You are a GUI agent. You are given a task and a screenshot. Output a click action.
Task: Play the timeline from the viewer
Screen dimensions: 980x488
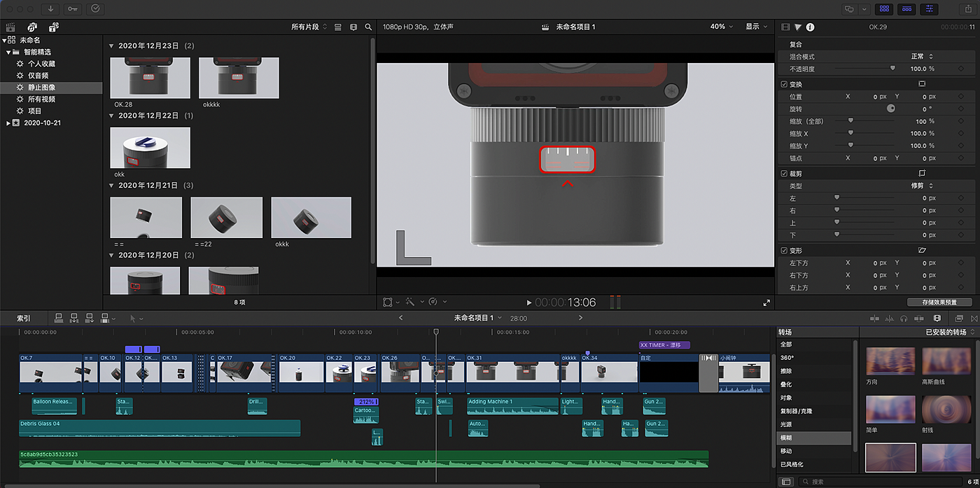(x=529, y=302)
